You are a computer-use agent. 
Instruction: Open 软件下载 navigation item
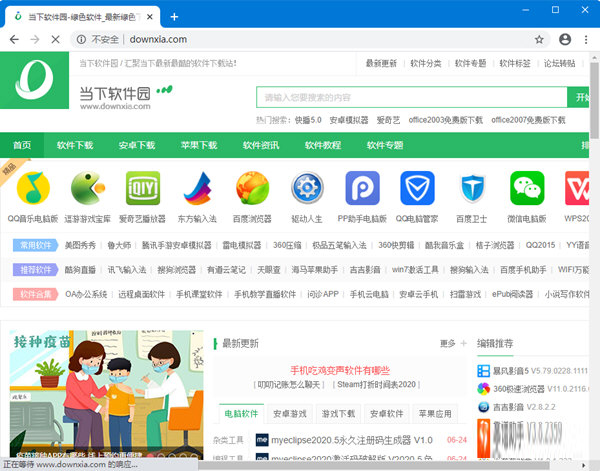pos(75,145)
